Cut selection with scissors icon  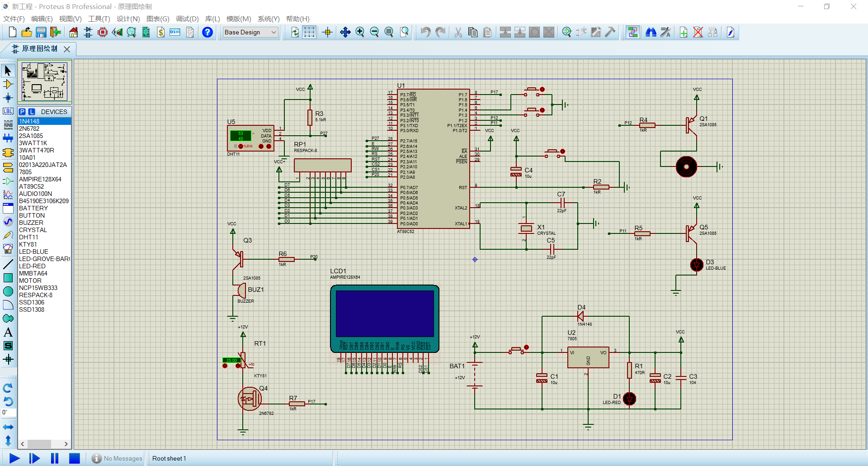pyautogui.click(x=458, y=32)
